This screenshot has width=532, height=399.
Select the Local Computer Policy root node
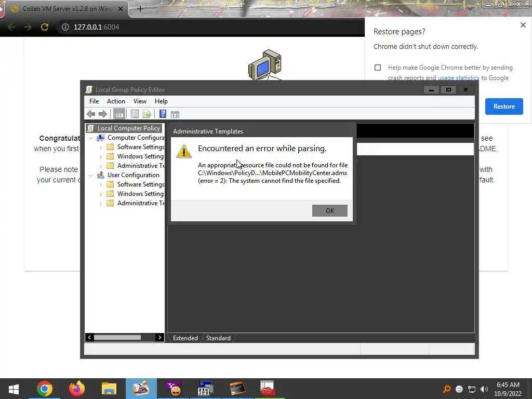click(129, 128)
